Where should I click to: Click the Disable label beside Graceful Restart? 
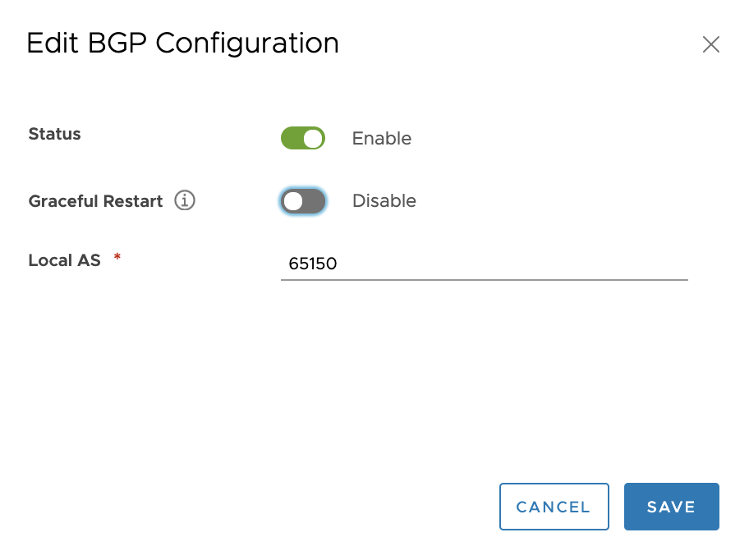point(384,201)
